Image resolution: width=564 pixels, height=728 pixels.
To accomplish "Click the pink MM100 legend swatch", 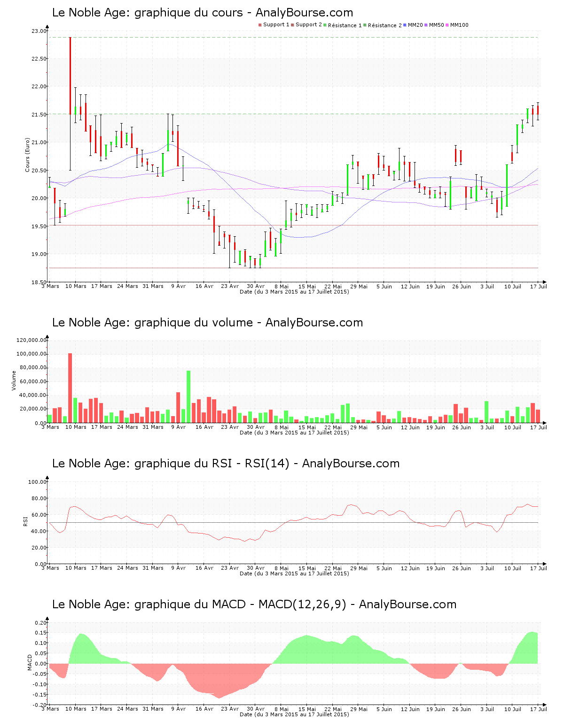I will [447, 25].
